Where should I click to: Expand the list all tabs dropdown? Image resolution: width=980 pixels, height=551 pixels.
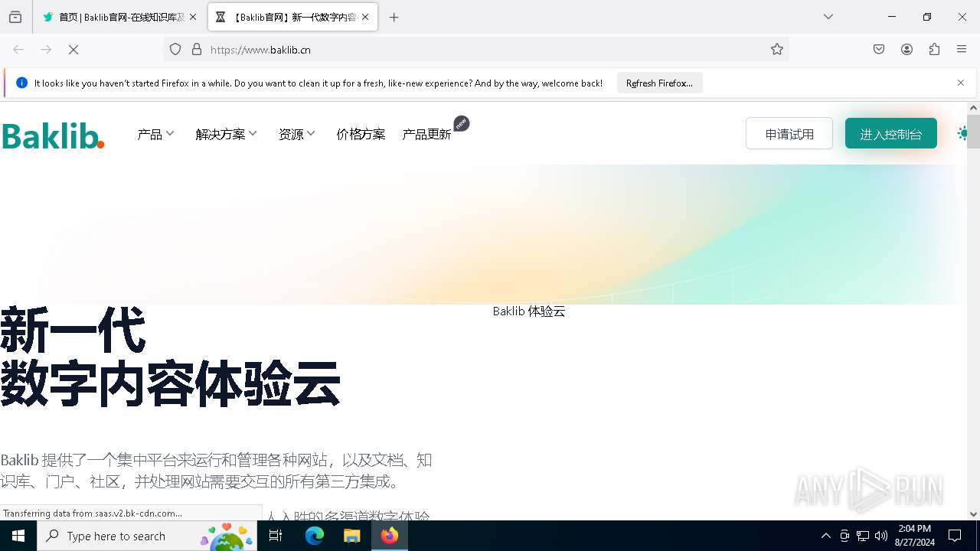pos(828,17)
